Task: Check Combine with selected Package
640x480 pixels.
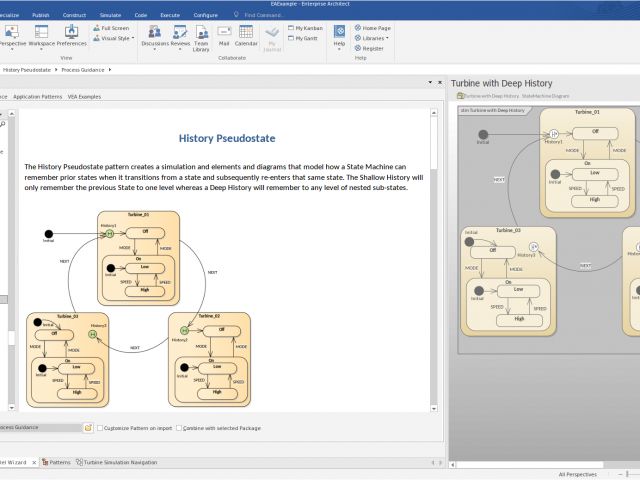Action: pos(179,427)
